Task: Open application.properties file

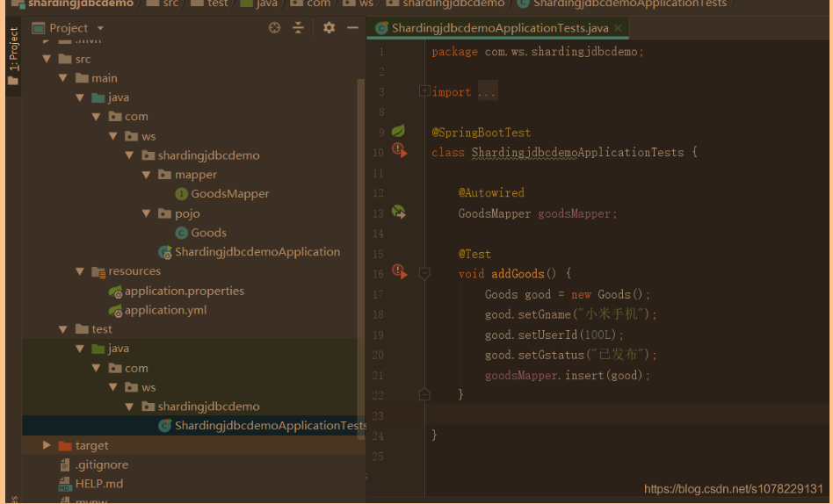Action: pos(185,291)
